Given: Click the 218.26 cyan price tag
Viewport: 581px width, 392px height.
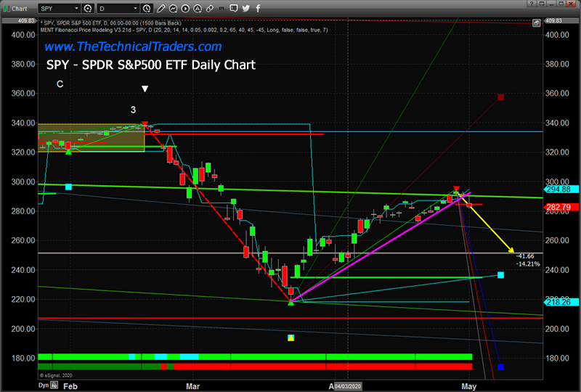Looking at the screenshot, I should 561,302.
